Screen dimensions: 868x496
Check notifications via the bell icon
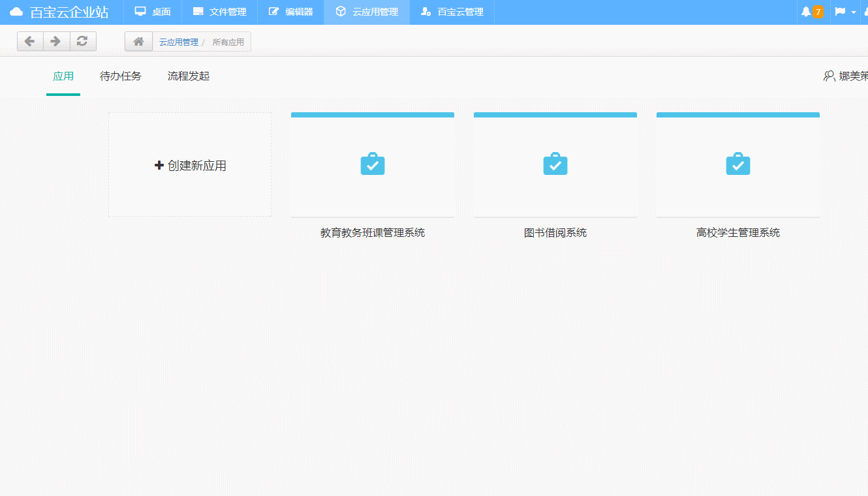[807, 10]
